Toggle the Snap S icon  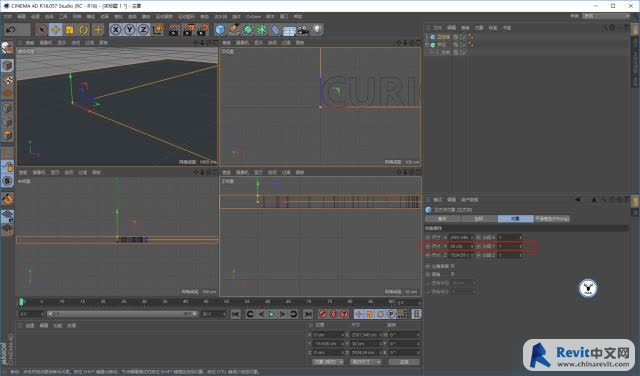click(x=7, y=181)
